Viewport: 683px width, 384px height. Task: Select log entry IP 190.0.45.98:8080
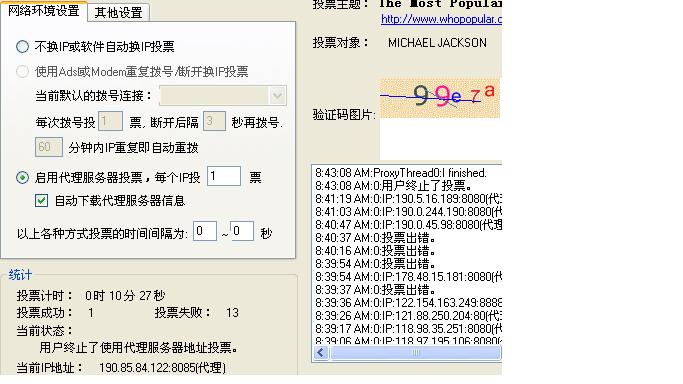coord(408,225)
